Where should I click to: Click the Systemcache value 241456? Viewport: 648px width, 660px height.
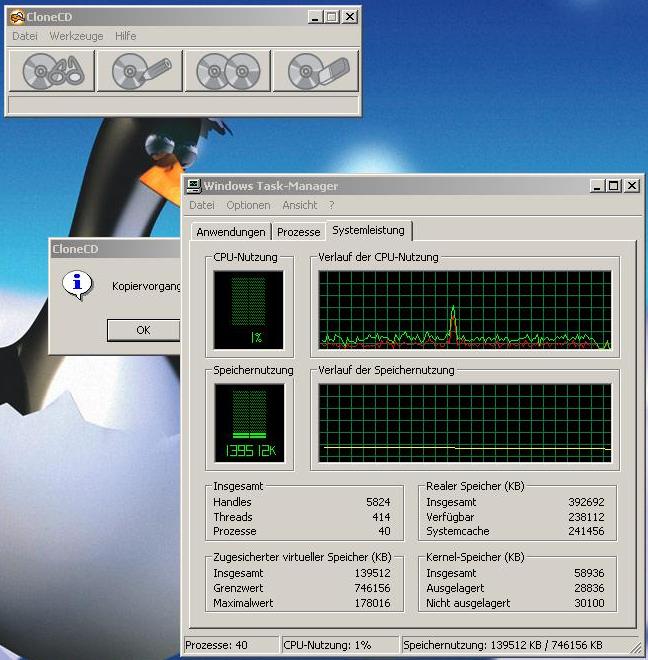point(586,531)
